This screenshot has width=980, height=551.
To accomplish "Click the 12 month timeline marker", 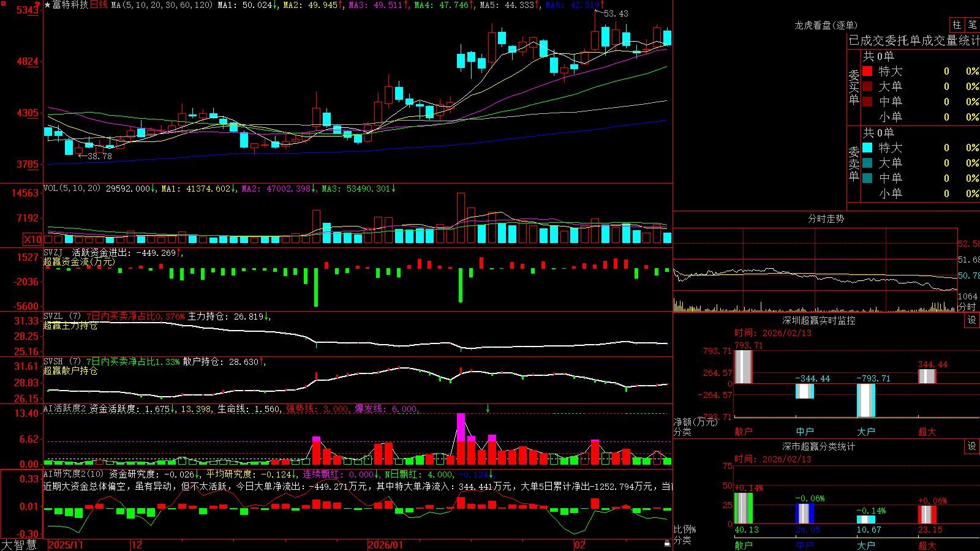I will 137,545.
